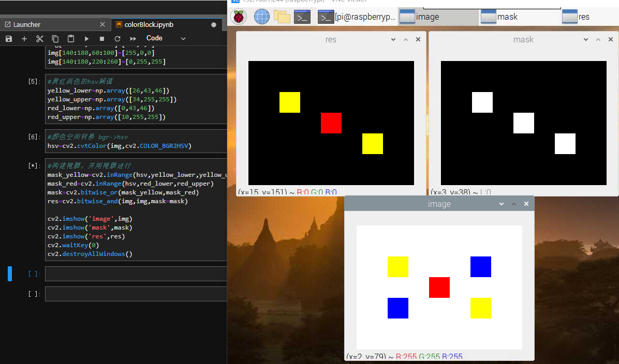Close the res window
Screen dimensions: 619x364
[418, 39]
